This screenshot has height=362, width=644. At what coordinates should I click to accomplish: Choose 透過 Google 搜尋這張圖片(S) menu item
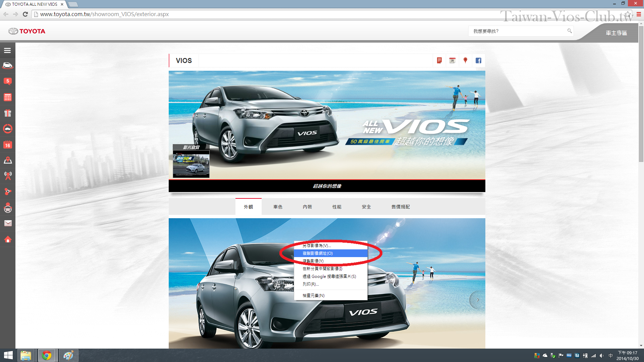click(331, 277)
